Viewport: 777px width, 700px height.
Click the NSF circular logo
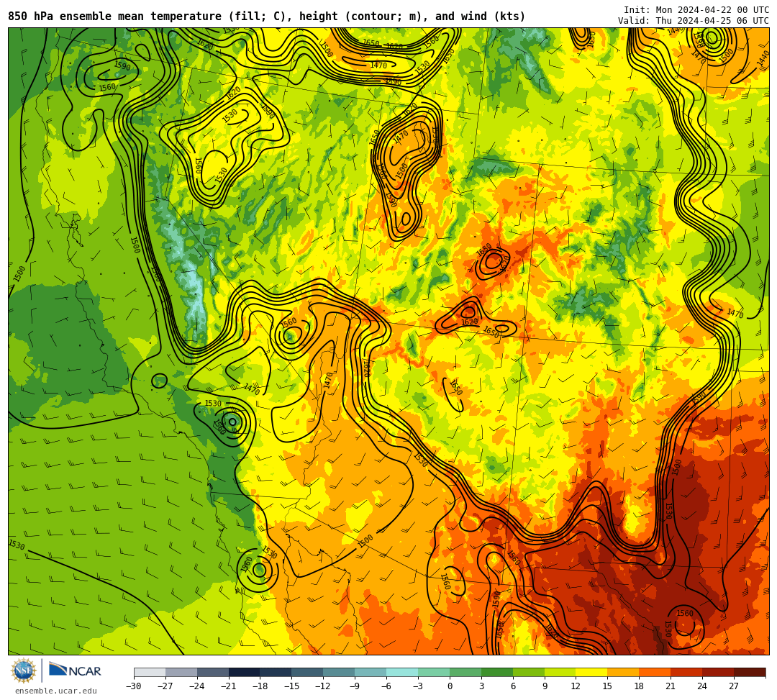tap(24, 671)
